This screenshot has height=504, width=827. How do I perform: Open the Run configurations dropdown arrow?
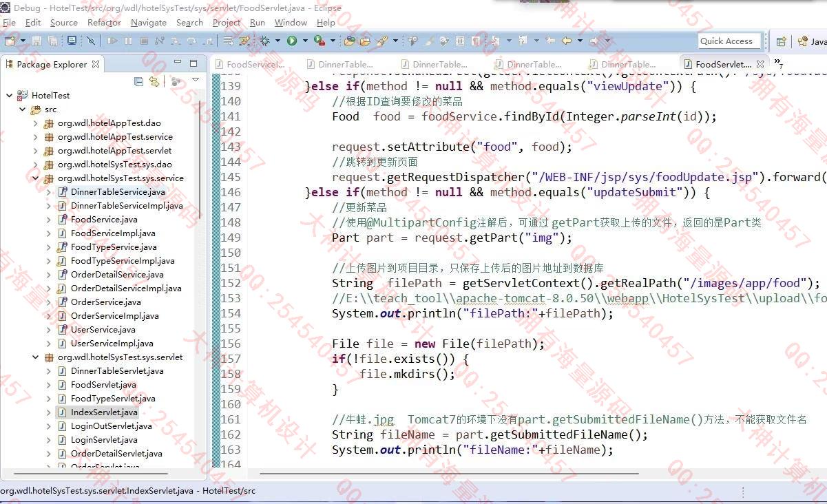[304, 41]
